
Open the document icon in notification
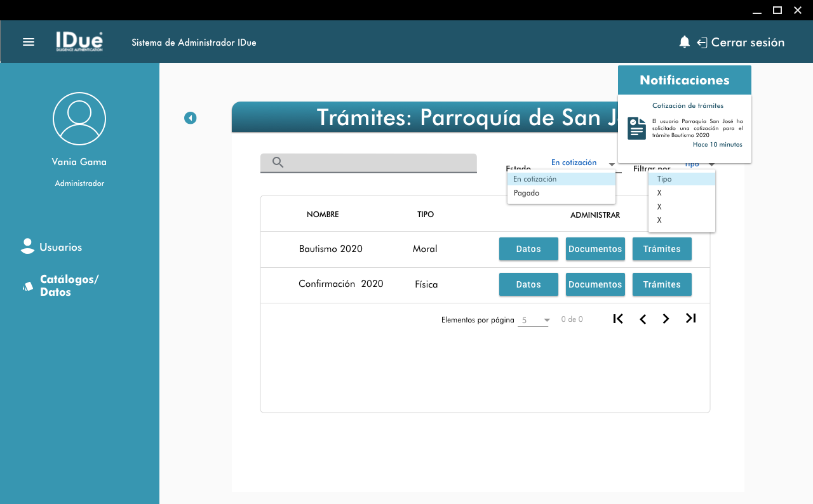(x=636, y=128)
